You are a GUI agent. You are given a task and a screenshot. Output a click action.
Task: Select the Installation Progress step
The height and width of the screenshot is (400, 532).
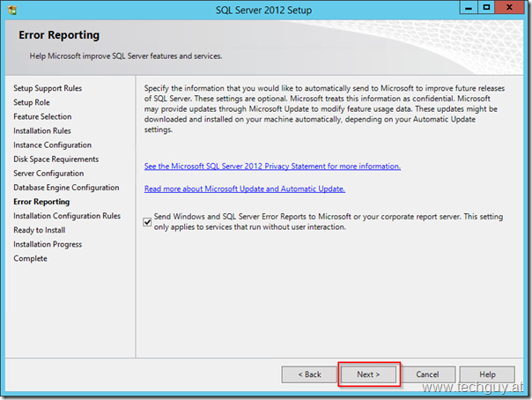[x=48, y=245]
